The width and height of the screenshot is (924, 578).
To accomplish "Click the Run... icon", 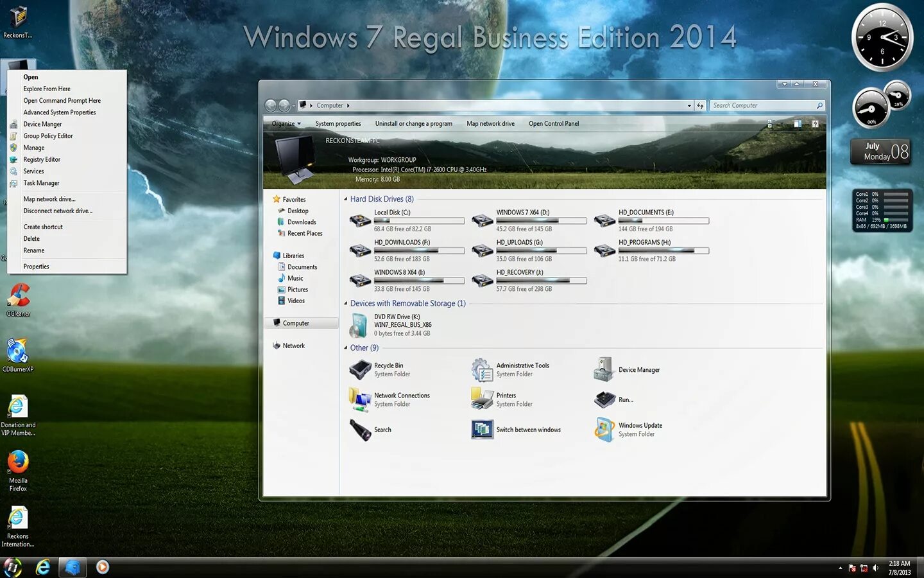I will point(604,399).
